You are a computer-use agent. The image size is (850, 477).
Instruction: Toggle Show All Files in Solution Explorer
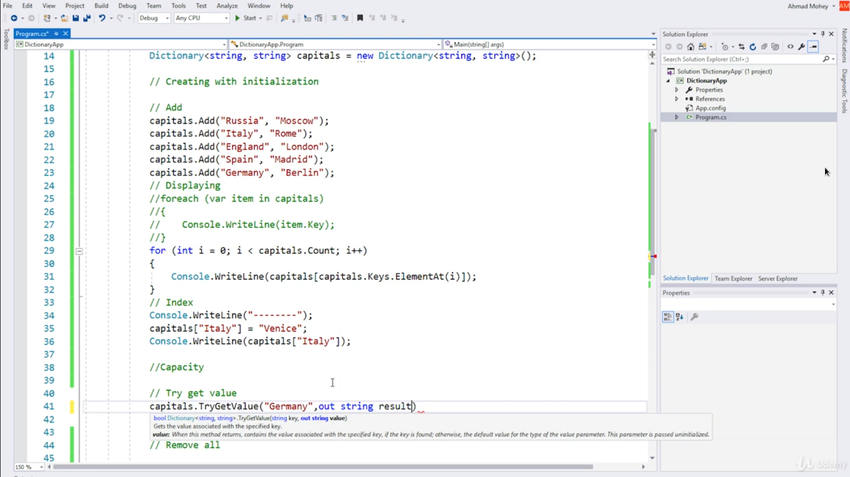[775, 47]
